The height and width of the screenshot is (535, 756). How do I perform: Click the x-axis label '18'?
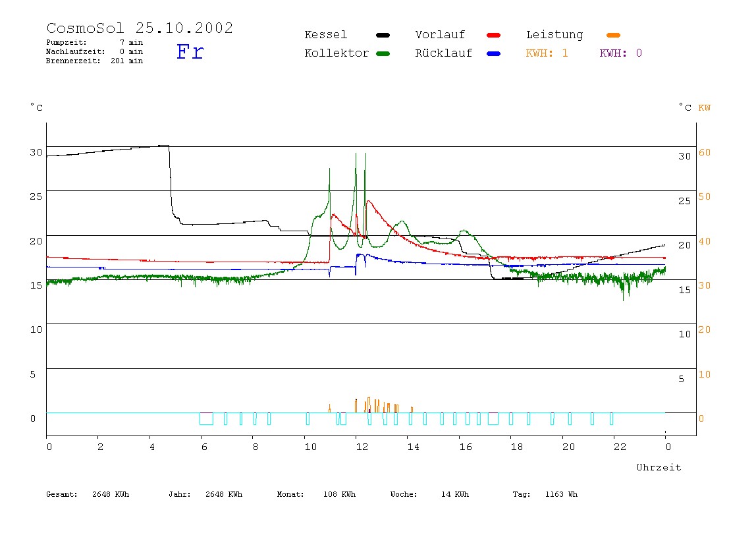(517, 447)
